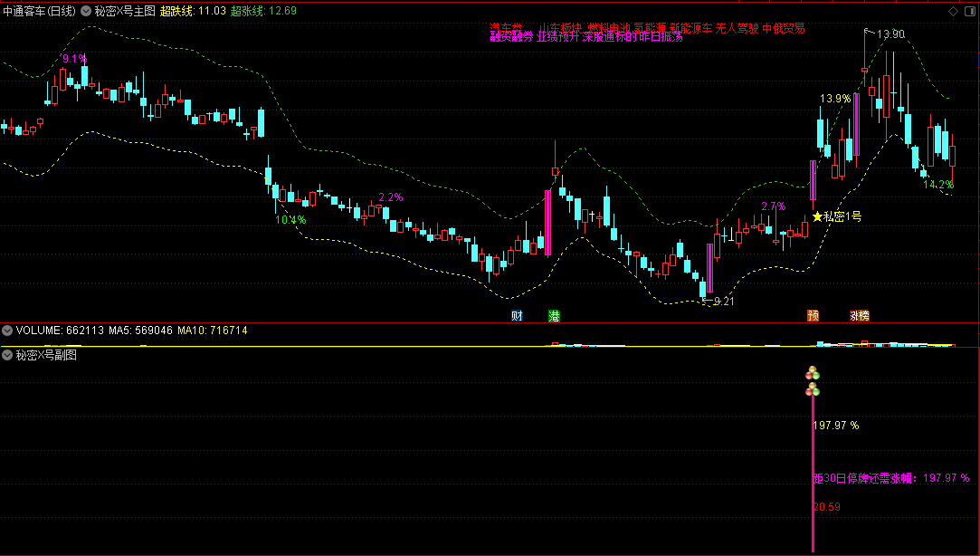
Task: Open the 中俄贸易 concept tag
Action: pyautogui.click(x=783, y=27)
